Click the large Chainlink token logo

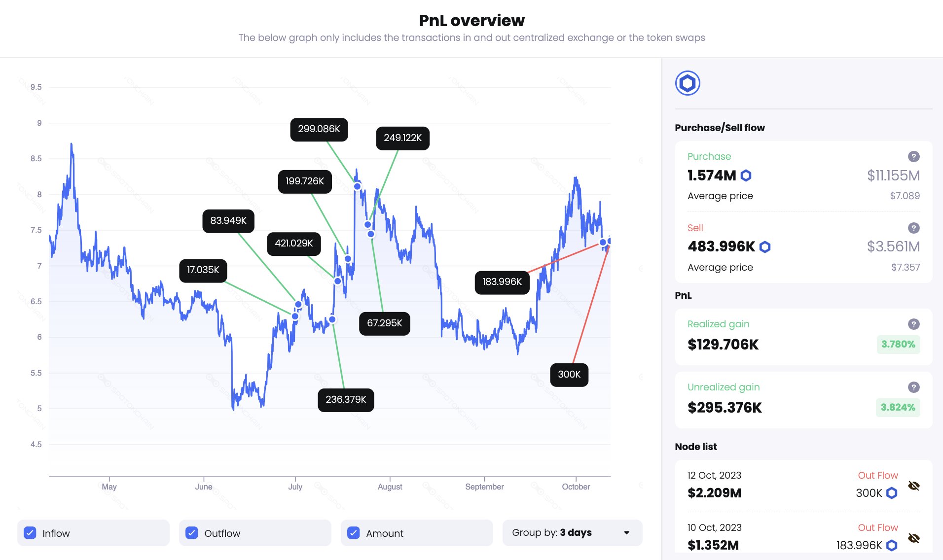pyautogui.click(x=688, y=83)
